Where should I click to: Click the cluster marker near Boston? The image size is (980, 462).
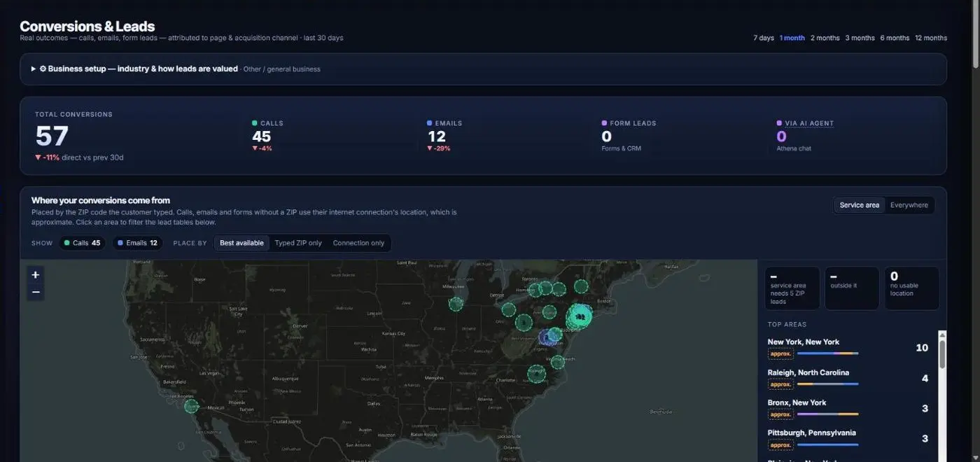click(x=581, y=286)
